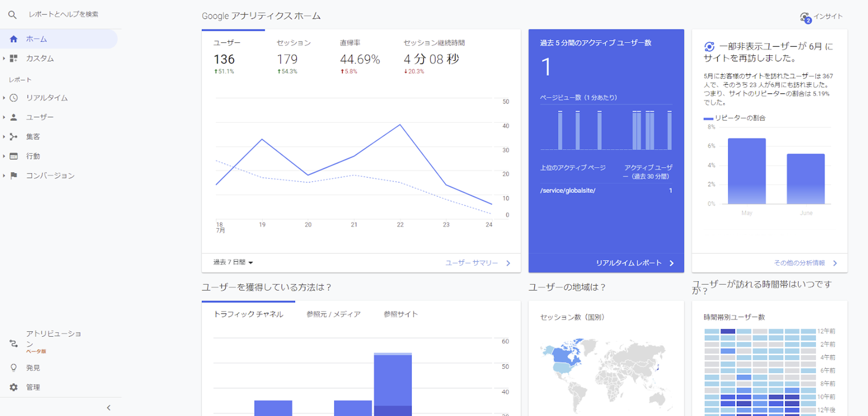Open the 管理 sidebar item

[59, 387]
